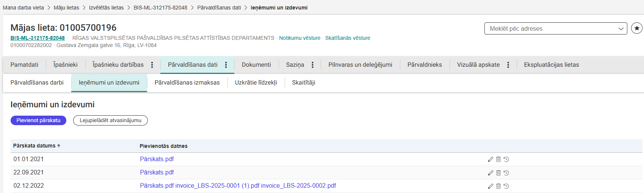Open the Uzkrātie līdzekļi sub-tab
Viewport: 644px width, 193px height.
pyautogui.click(x=256, y=83)
